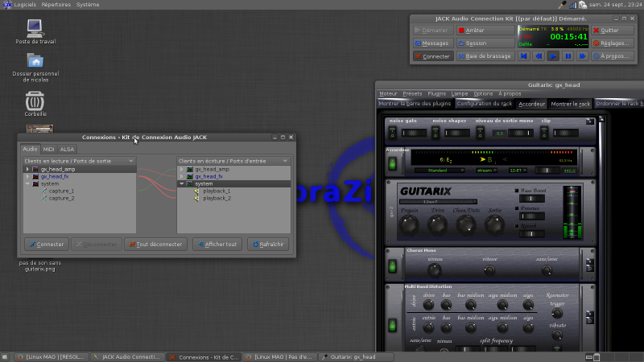Turn the Drive knob on Guitarix amp

(437, 225)
